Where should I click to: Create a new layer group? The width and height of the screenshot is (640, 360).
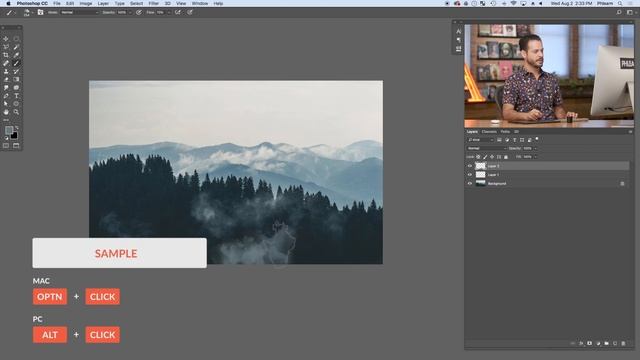pos(607,344)
